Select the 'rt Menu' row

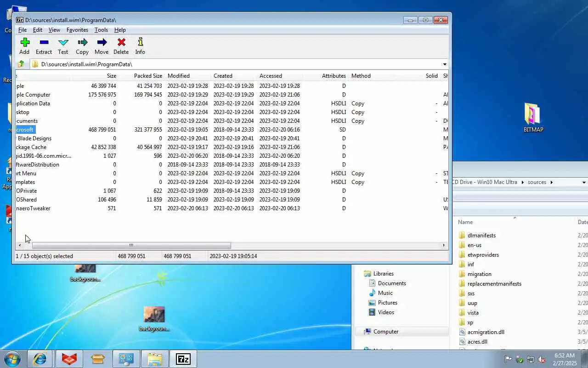tap(232, 173)
